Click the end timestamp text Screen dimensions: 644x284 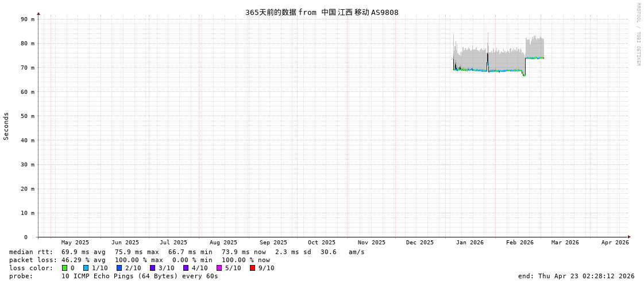(x=576, y=276)
